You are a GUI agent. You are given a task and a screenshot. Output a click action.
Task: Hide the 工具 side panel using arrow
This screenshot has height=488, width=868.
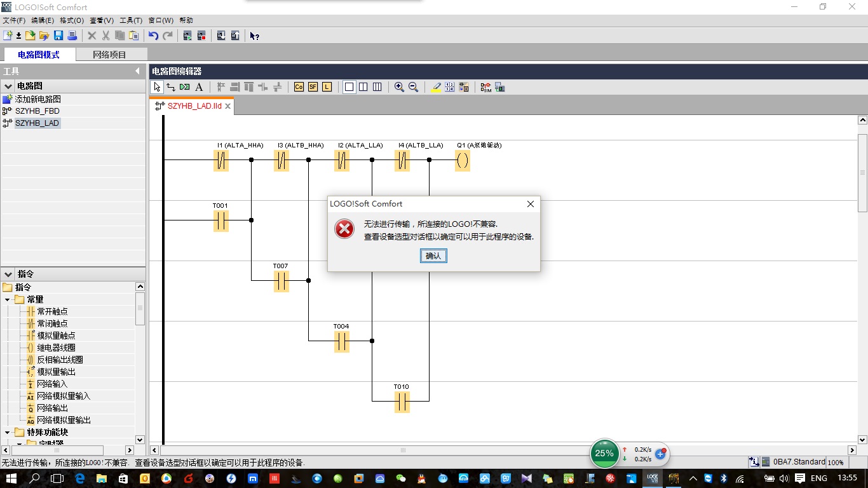tap(137, 71)
